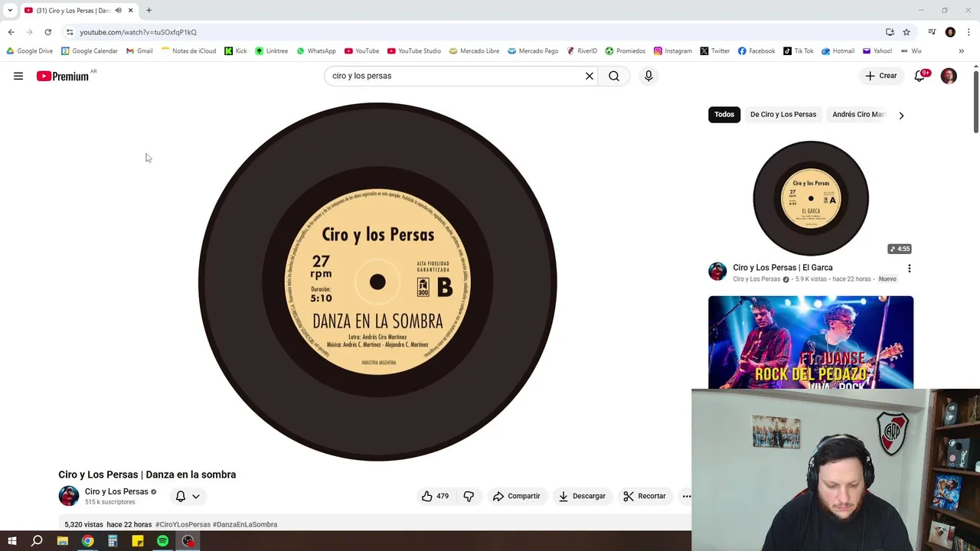Select the 'De Ciro y Los Persas' chip
The image size is (980, 551).
click(783, 115)
